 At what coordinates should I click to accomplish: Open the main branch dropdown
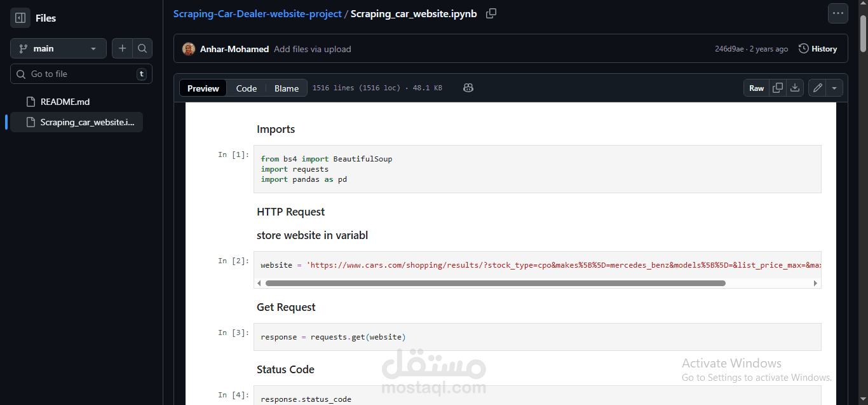58,48
